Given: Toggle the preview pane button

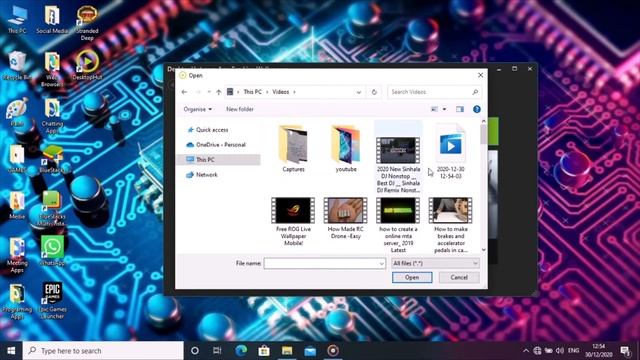Looking at the screenshot, I should coord(460,109).
